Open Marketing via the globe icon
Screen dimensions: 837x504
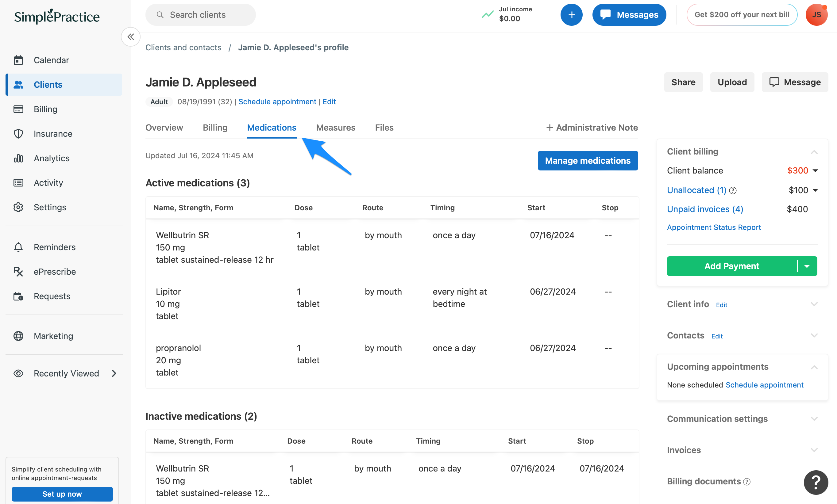pos(18,336)
